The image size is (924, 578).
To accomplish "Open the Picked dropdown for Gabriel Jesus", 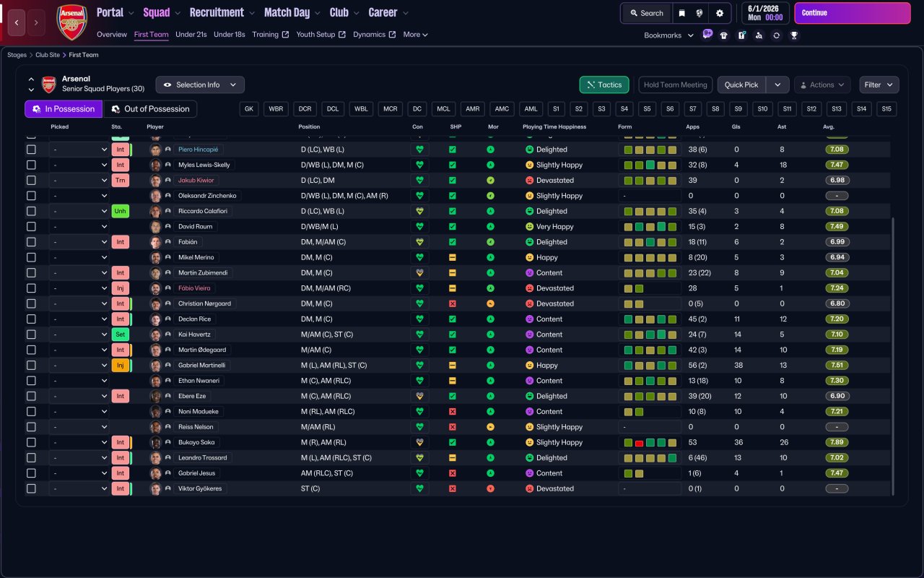I will 79,473.
